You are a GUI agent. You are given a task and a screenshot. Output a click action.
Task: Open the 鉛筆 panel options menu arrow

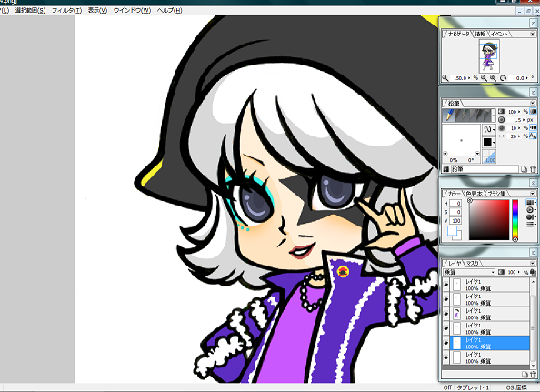point(532,103)
